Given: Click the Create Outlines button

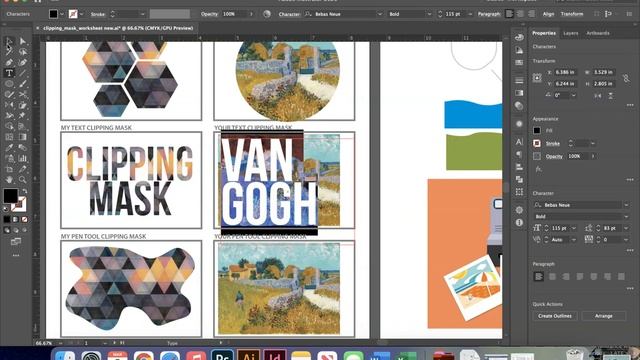Looking at the screenshot, I should coord(554,316).
